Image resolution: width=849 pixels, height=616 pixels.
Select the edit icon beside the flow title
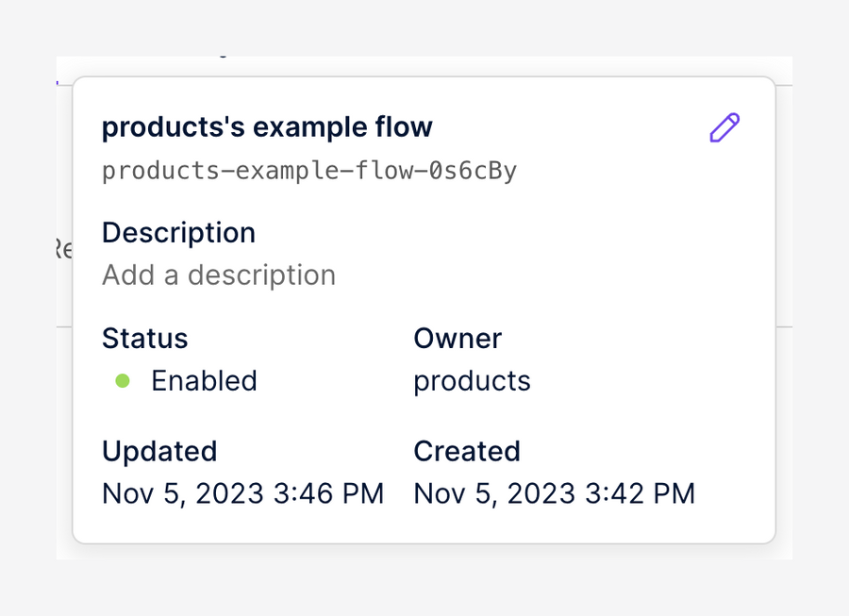pyautogui.click(x=724, y=126)
